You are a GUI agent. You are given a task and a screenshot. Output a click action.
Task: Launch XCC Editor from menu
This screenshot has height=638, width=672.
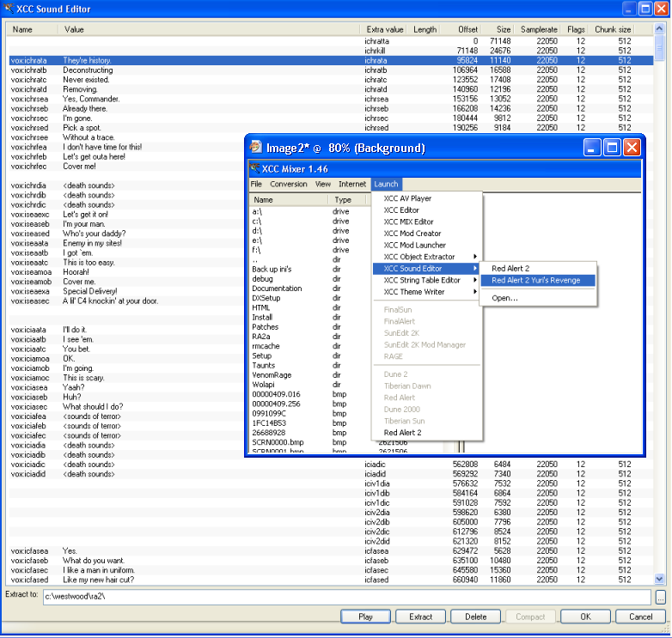coord(426,210)
